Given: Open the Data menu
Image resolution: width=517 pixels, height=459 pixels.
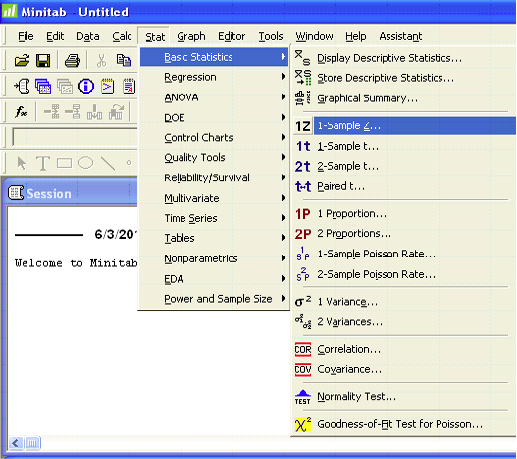Looking at the screenshot, I should point(88,36).
